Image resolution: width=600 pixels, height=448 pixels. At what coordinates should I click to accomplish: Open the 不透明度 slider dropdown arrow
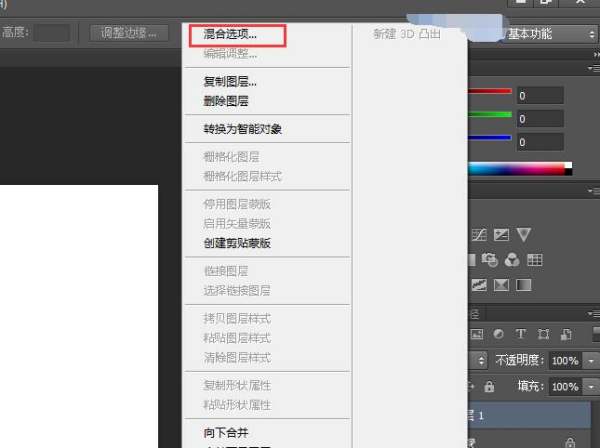591,360
